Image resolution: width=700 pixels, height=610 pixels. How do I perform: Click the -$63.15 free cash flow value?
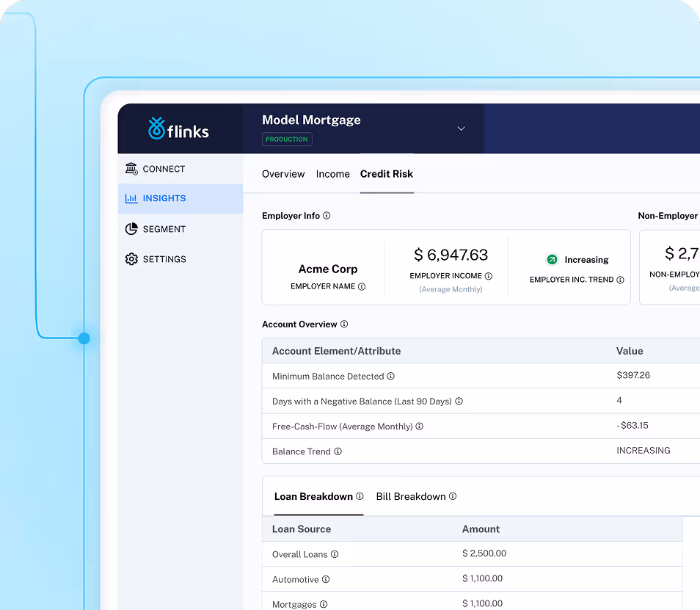[x=632, y=426]
